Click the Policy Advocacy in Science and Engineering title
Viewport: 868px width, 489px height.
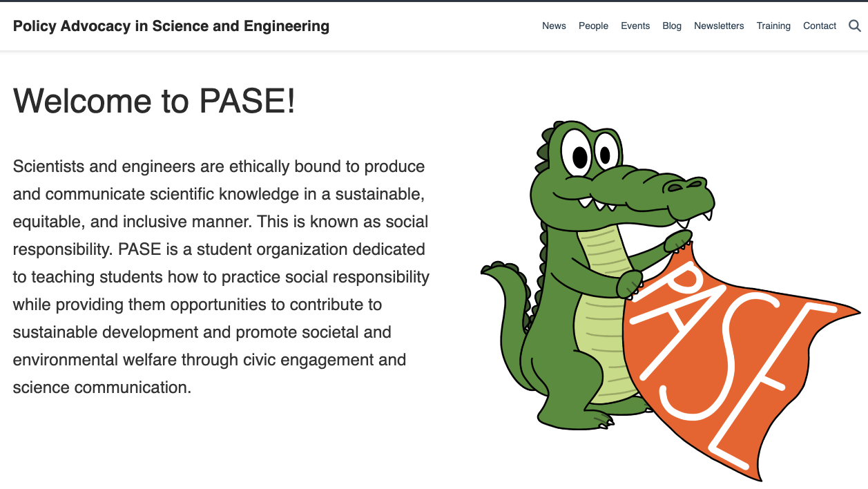171,26
